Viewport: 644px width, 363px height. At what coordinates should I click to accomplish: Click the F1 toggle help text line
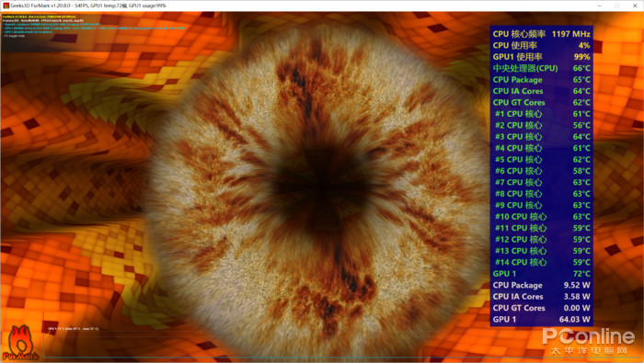(14, 36)
